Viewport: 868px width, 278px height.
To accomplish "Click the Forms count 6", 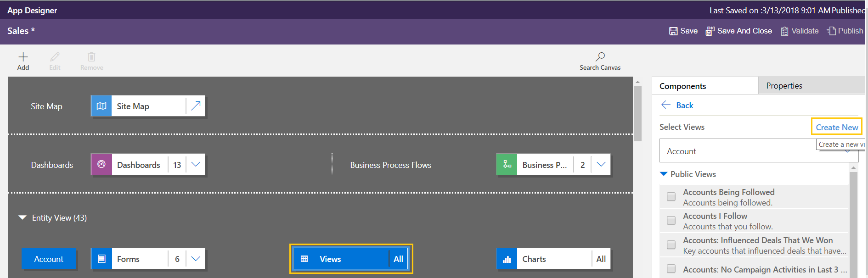I will [177, 259].
